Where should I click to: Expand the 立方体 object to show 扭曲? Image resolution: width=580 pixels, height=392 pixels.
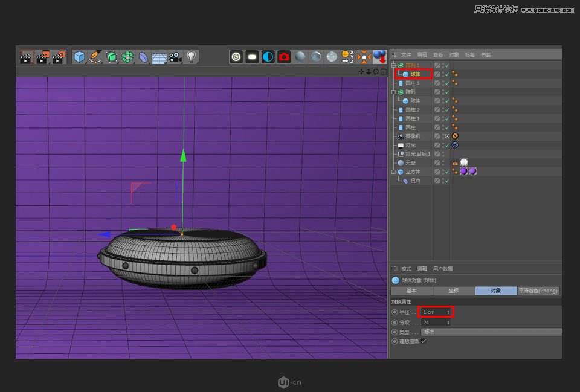pos(393,171)
